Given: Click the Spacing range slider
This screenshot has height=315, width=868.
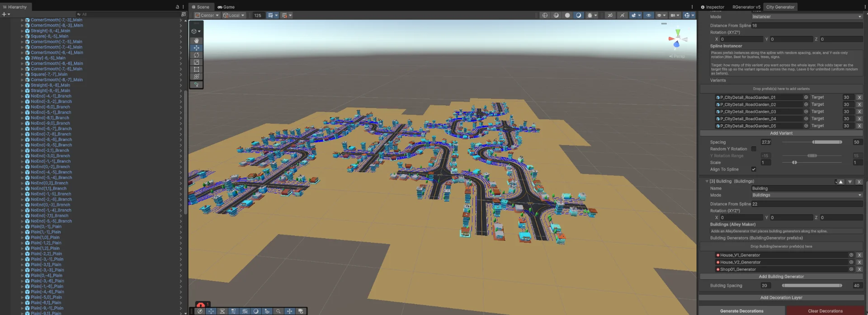Looking at the screenshot, I should tap(812, 142).
